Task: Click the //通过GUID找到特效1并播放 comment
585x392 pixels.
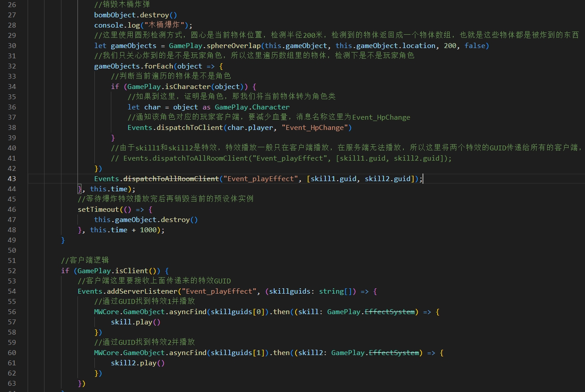Action: pyautogui.click(x=144, y=302)
